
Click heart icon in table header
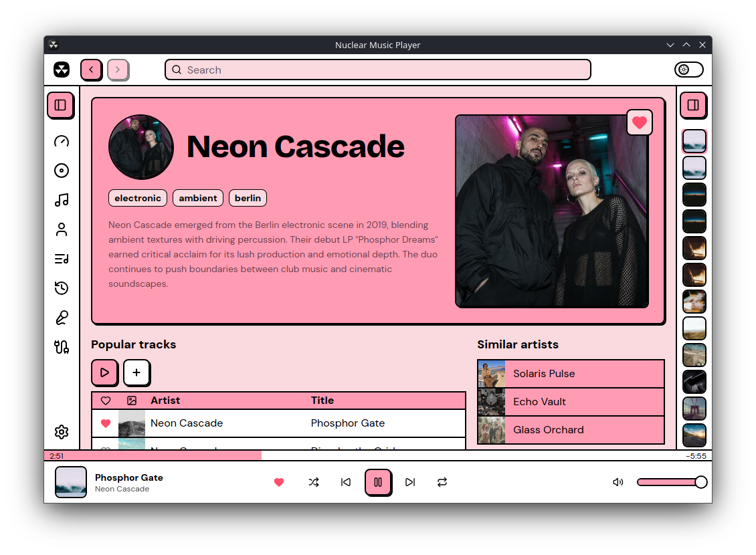coord(106,401)
